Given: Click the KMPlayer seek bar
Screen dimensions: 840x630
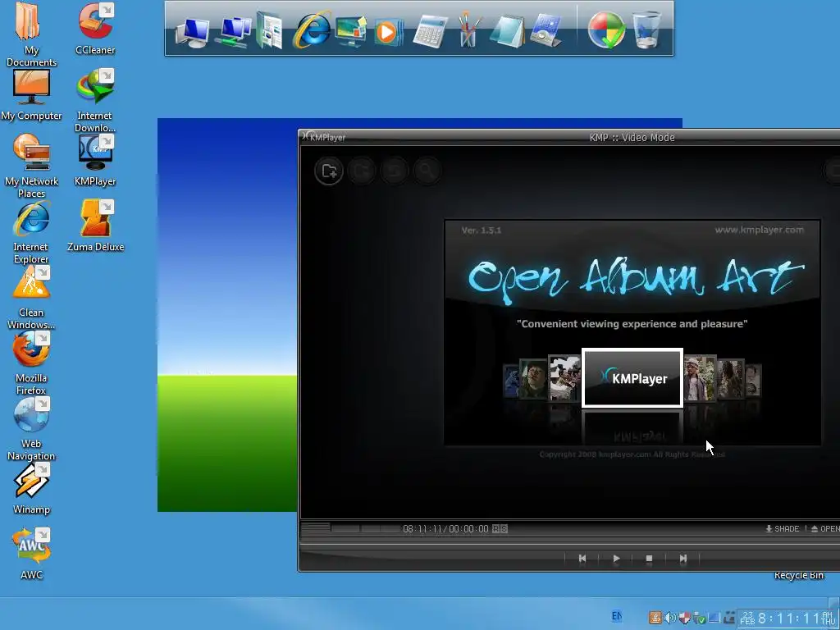Looking at the screenshot, I should 569,543.
